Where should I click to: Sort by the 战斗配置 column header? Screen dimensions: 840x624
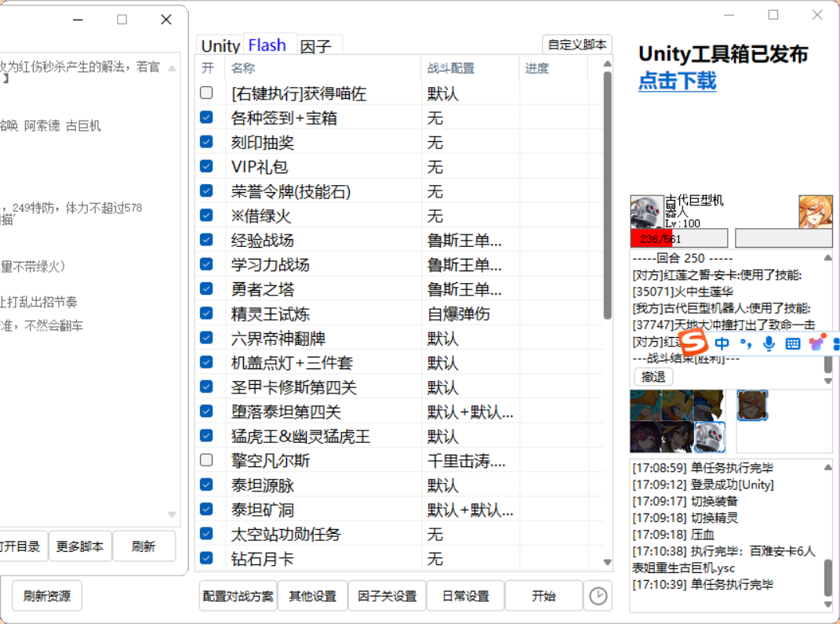470,68
